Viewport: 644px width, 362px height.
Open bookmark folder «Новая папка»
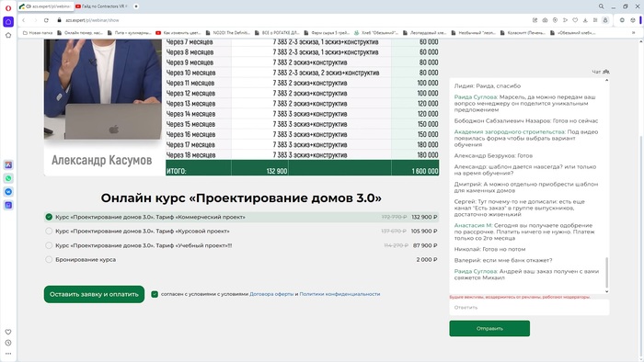pyautogui.click(x=38, y=33)
